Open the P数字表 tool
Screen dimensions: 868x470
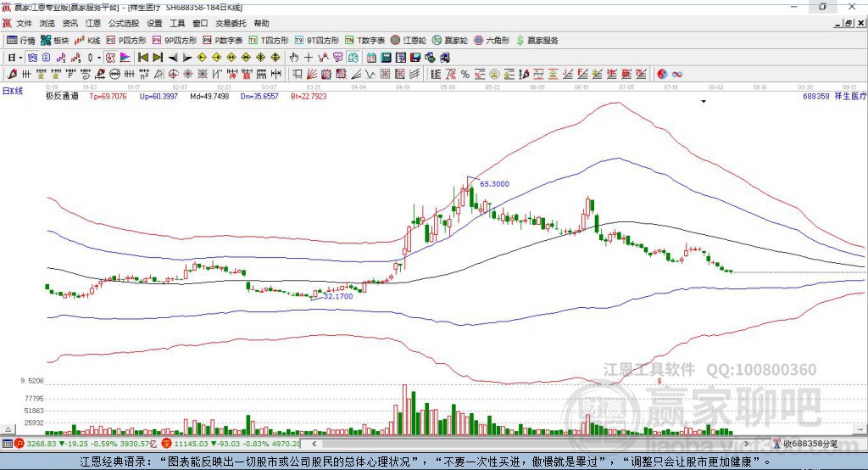coord(223,41)
